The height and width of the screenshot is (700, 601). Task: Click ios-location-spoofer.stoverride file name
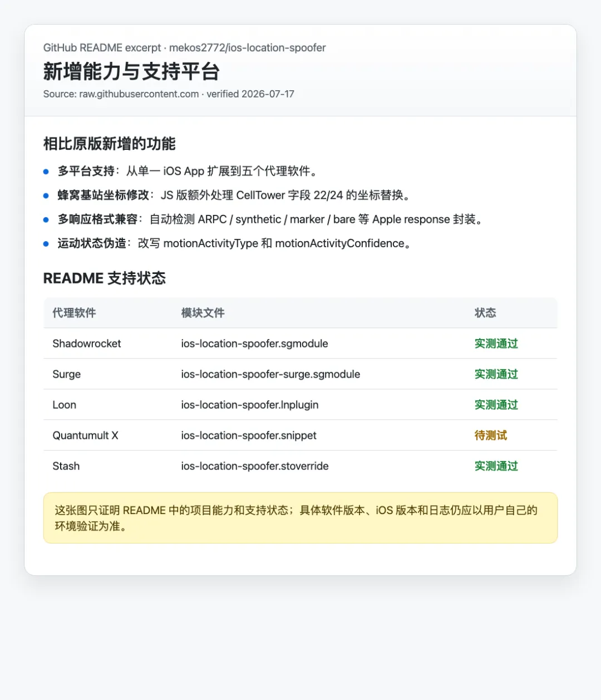(255, 466)
